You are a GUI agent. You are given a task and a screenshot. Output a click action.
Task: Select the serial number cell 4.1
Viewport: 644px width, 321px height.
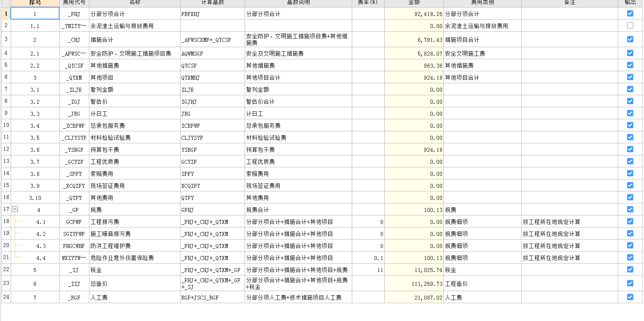tap(35, 222)
